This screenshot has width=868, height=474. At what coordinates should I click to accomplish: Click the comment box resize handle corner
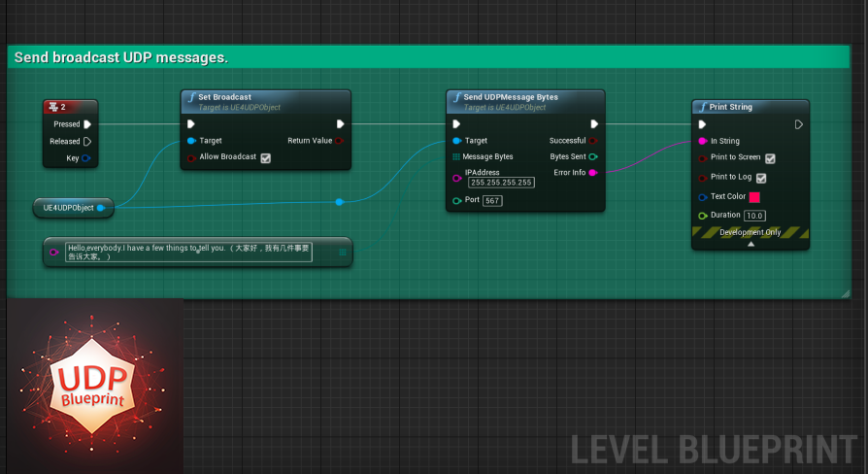(x=846, y=293)
